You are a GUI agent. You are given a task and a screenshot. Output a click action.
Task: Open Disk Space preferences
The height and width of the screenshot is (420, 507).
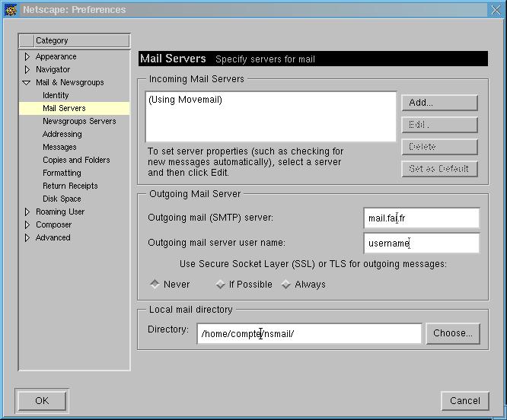tap(62, 199)
